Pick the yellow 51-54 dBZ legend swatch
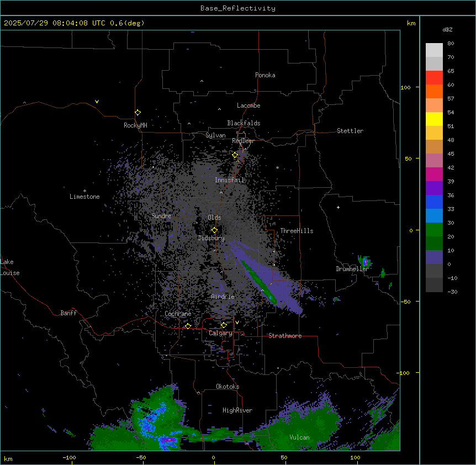Viewport: 476px width, 465px height. [x=434, y=119]
